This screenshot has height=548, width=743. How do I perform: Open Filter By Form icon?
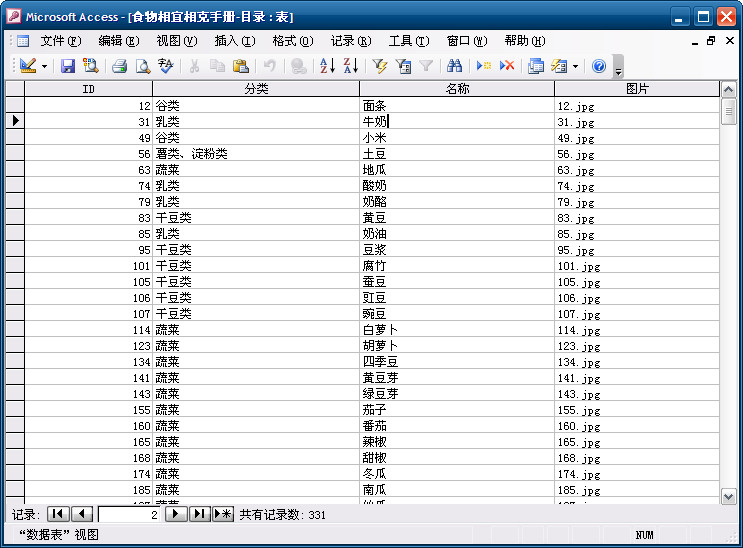pyautogui.click(x=403, y=66)
